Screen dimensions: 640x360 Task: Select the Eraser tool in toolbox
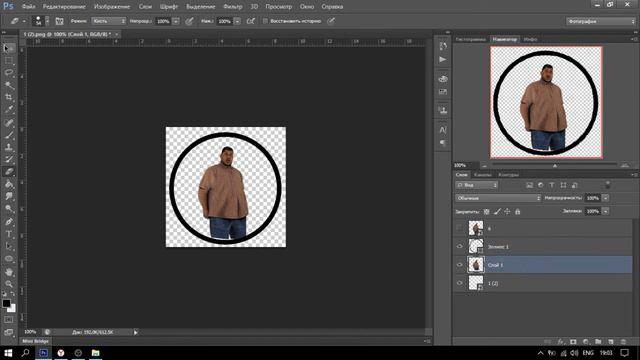9,171
